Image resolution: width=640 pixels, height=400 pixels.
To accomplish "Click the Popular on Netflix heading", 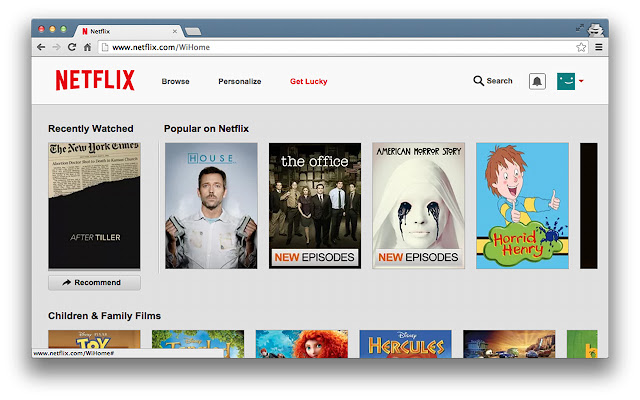I will tap(206, 129).
